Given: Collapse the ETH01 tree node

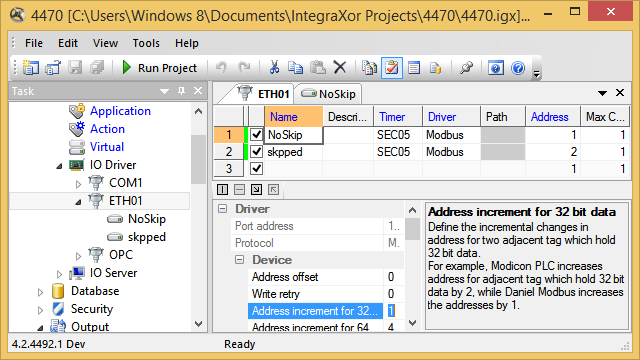Looking at the screenshot, I should point(78,202).
